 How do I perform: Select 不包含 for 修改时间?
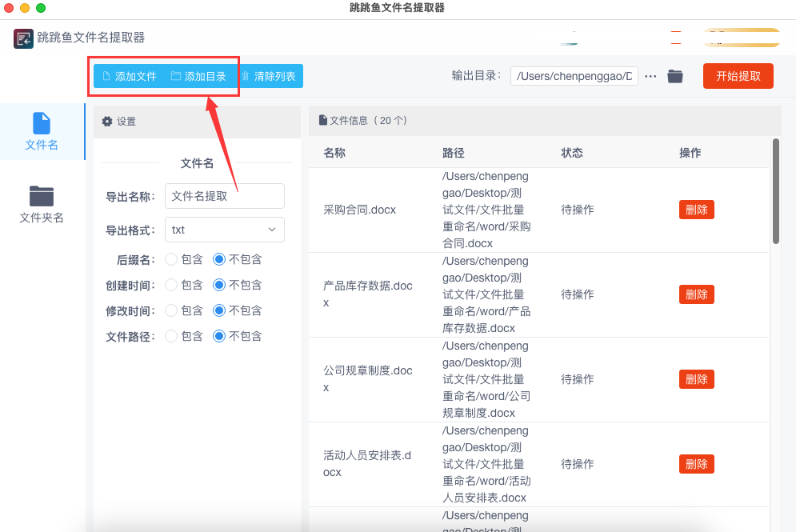pos(219,310)
